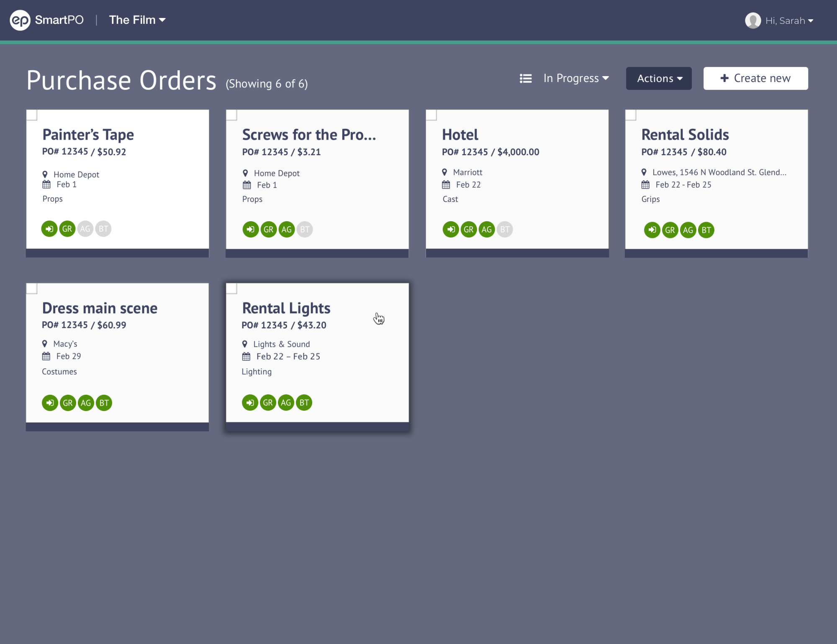
Task: Open Hotel purchase order title
Action: (x=460, y=135)
